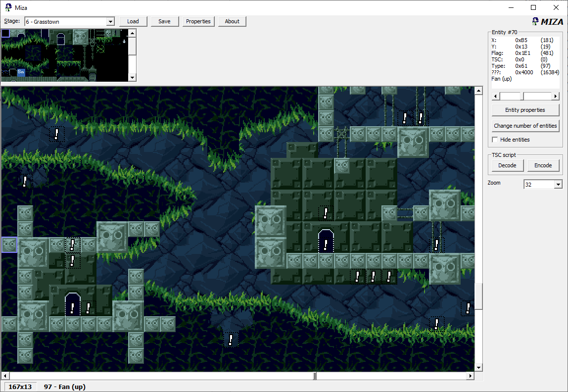The height and width of the screenshot is (392, 568).
Task: Click the right arrow of the entity navigation control
Action: click(557, 96)
